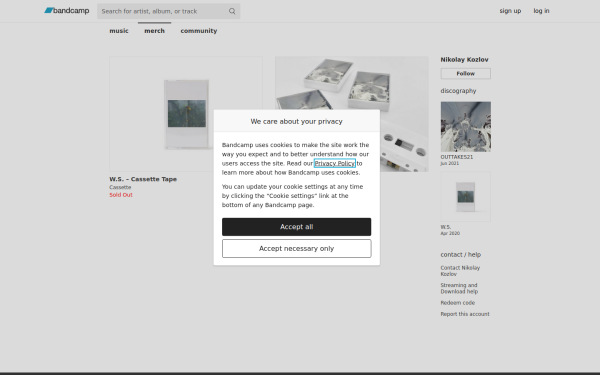Click the Nikolay Kozlov artist name
This screenshot has height=375, width=600.
(x=464, y=60)
